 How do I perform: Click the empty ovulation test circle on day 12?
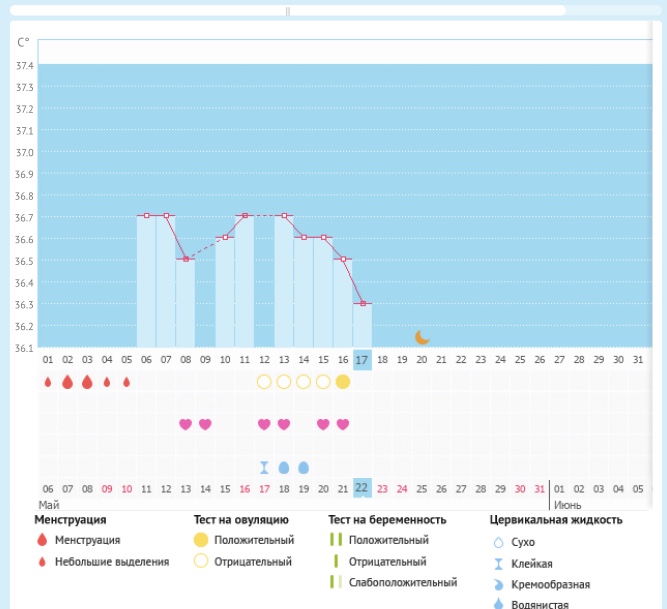point(264,382)
